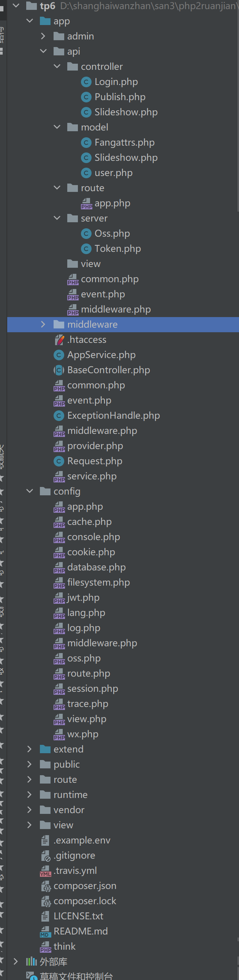The width and height of the screenshot is (239, 980).
Task: Select session.php in config
Action: pos(93,689)
